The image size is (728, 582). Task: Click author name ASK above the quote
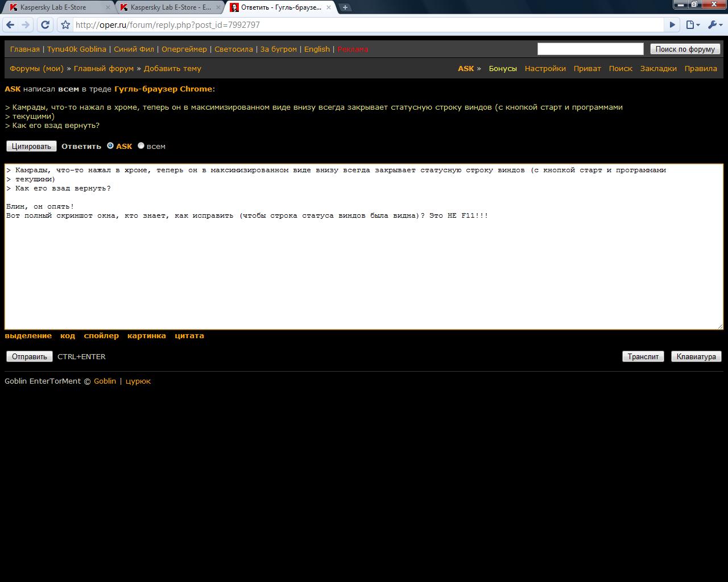tap(13, 89)
